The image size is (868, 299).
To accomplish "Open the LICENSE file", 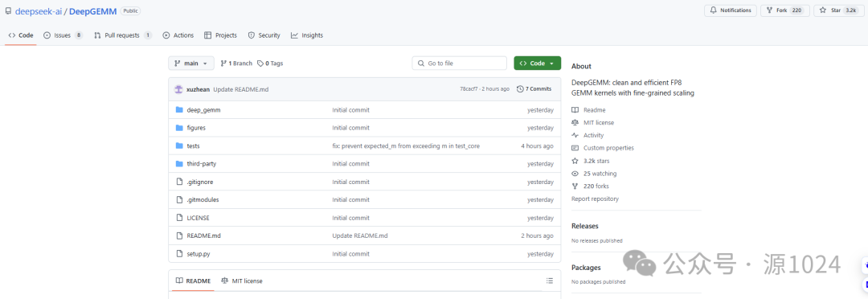I will 199,218.
